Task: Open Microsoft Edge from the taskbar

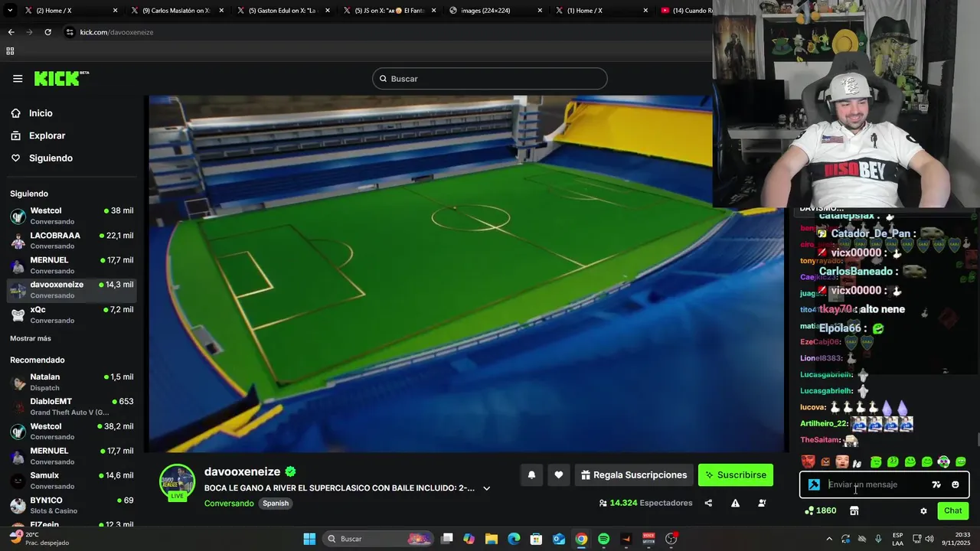Action: coord(514,539)
